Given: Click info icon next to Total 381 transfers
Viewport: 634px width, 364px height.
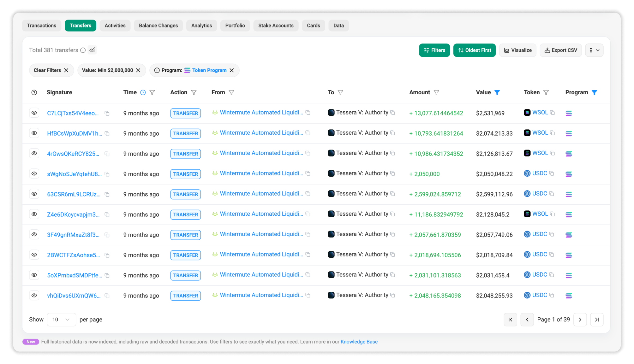Looking at the screenshot, I should click(83, 50).
